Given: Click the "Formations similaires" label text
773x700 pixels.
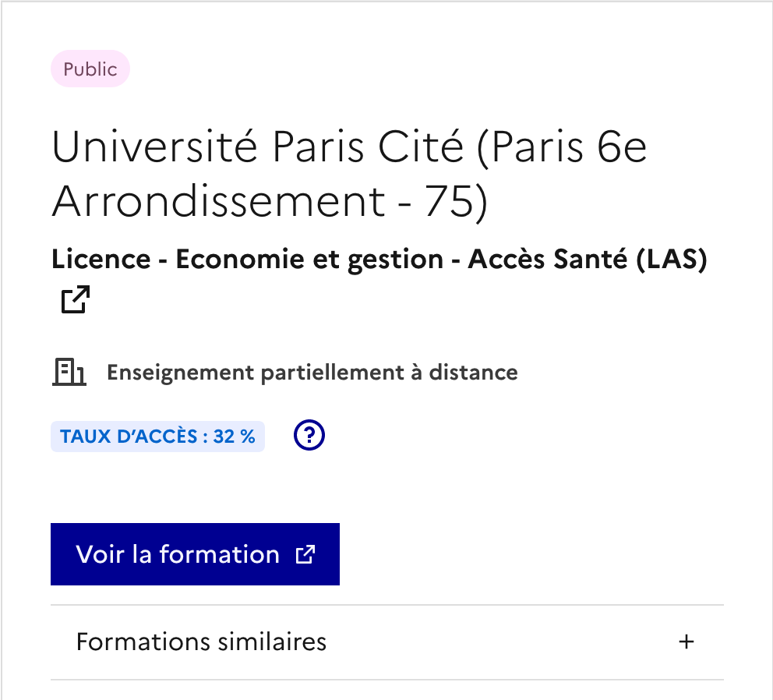Looking at the screenshot, I should (x=201, y=642).
